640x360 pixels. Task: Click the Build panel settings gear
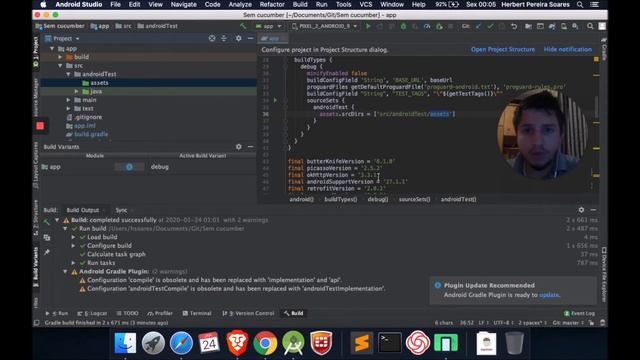click(x=581, y=210)
